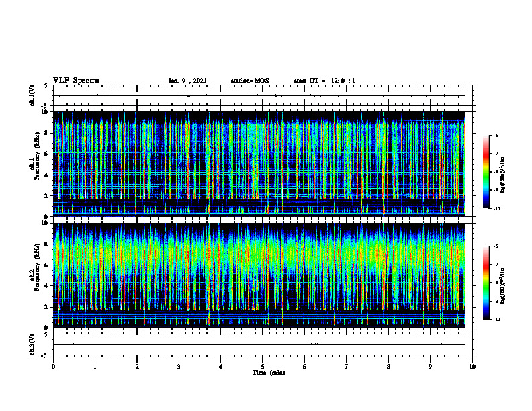Screen dimensions: 532x411
Task: Select the date text "Jan. 9, 2021"
Action: coord(187,81)
